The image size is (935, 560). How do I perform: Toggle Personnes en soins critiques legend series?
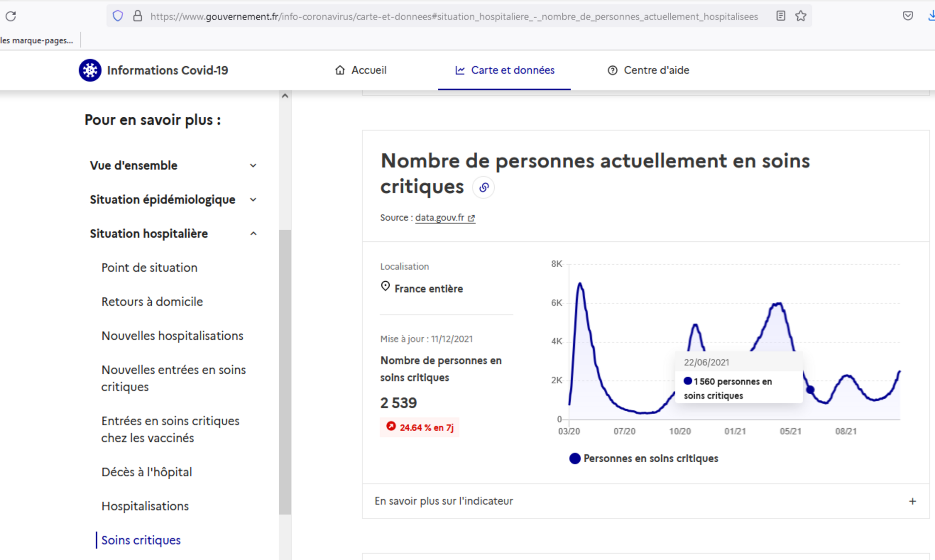643,458
